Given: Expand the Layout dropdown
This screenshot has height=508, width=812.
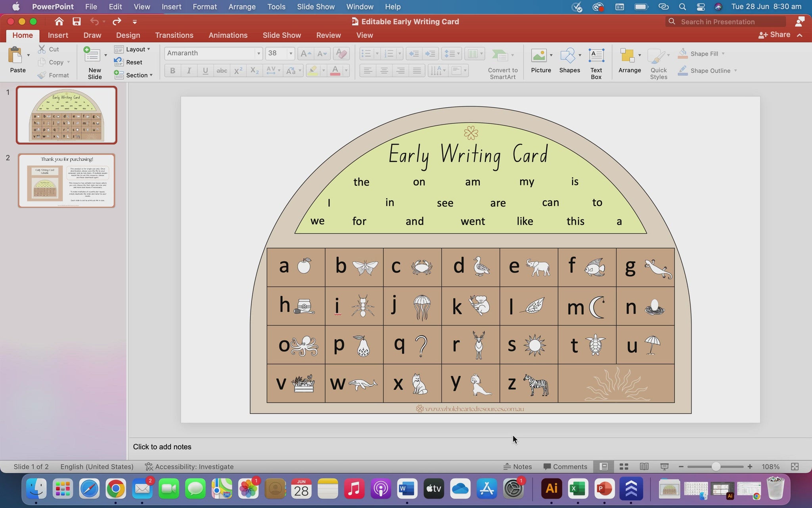Looking at the screenshot, I should [132, 49].
